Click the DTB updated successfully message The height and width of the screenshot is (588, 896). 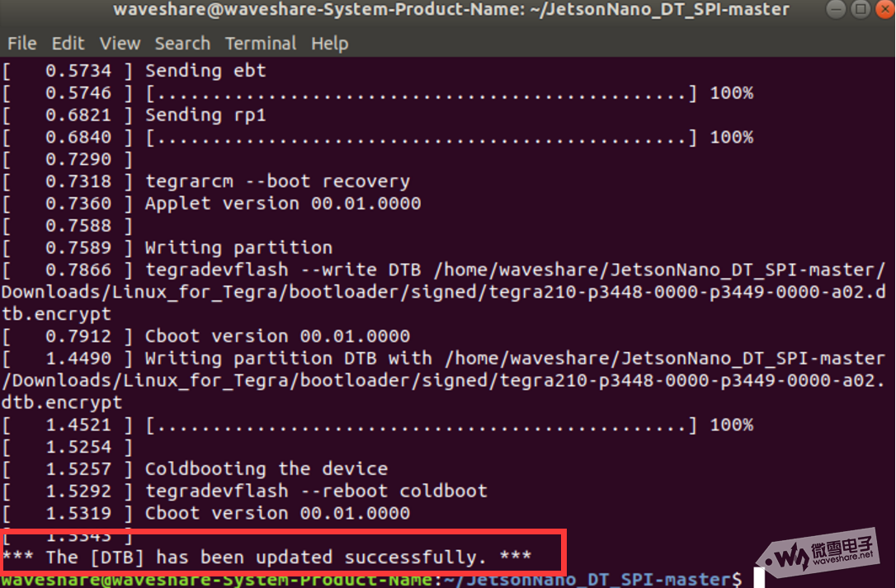[266, 557]
